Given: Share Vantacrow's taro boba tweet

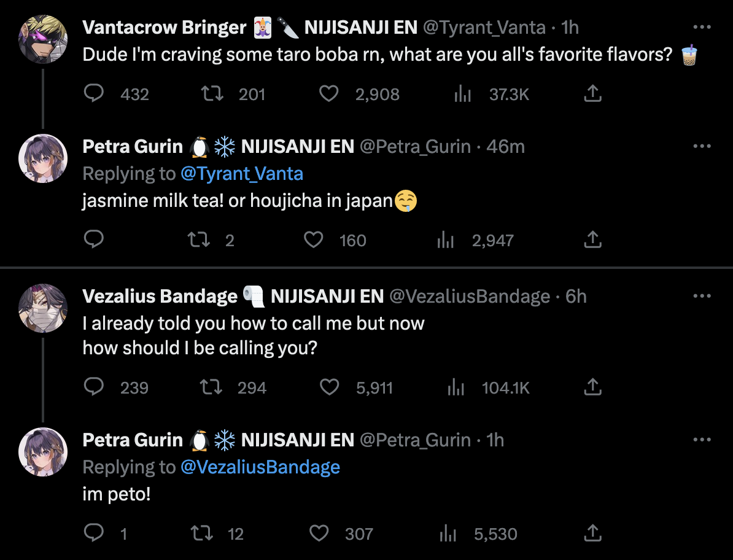Looking at the screenshot, I should [x=592, y=93].
